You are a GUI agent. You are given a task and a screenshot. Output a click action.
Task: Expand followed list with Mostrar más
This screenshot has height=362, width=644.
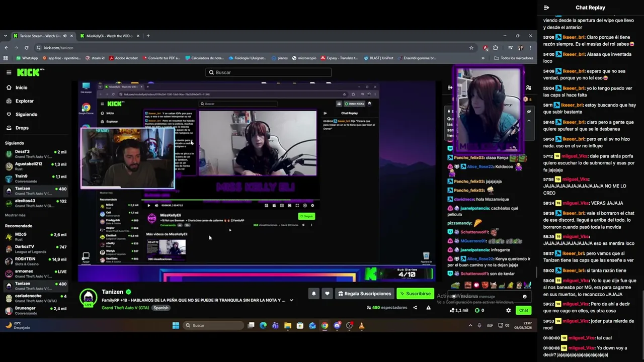[x=15, y=215]
